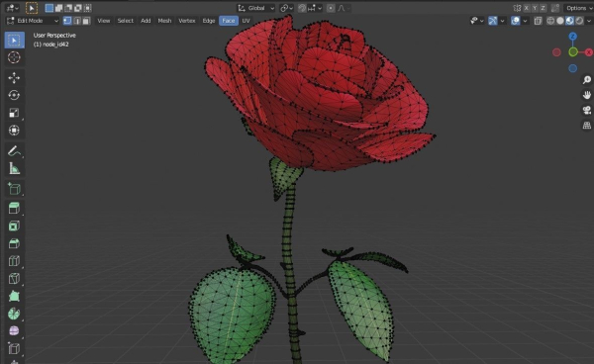Viewport: 594px width, 364px height.
Task: Open the shading options dropdown arrow
Action: [x=589, y=21]
